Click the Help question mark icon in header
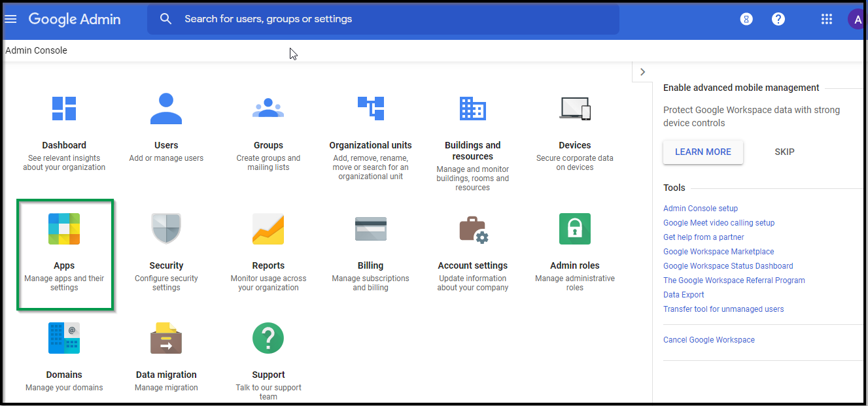The width and height of the screenshot is (868, 406). tap(778, 19)
